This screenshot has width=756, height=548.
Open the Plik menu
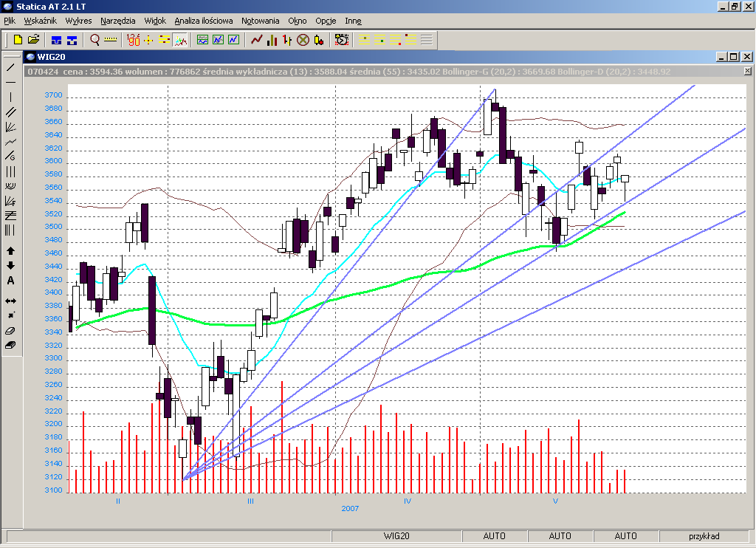tap(10, 21)
